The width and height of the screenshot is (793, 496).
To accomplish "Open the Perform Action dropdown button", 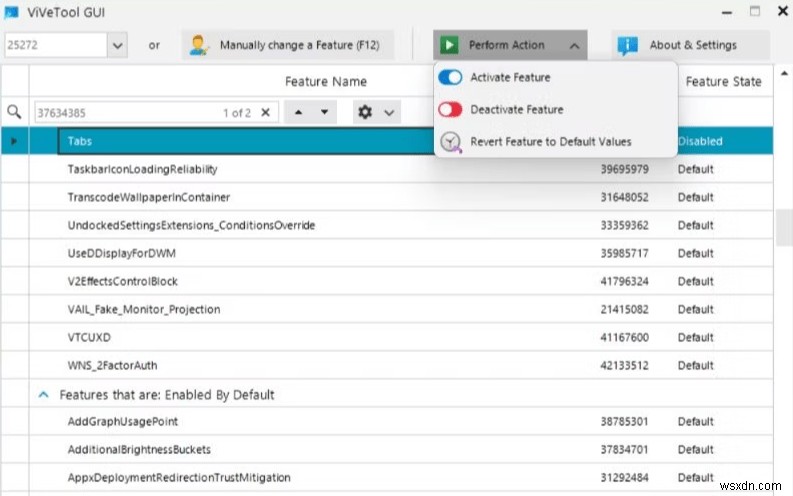I will pyautogui.click(x=510, y=45).
